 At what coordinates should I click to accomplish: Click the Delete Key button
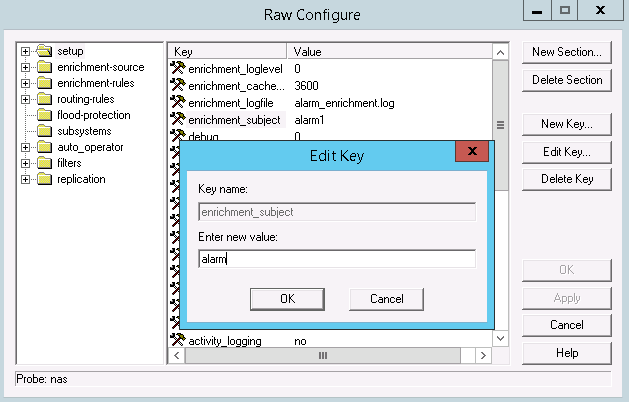[567, 179]
